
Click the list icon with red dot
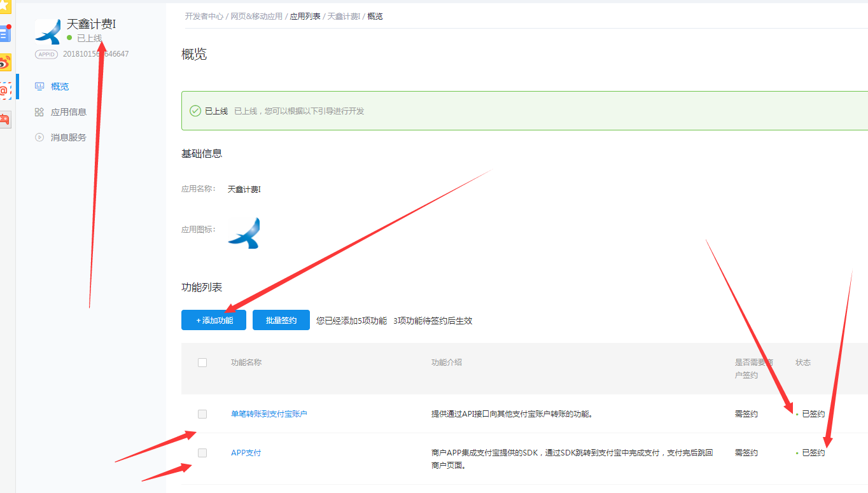[x=5, y=33]
